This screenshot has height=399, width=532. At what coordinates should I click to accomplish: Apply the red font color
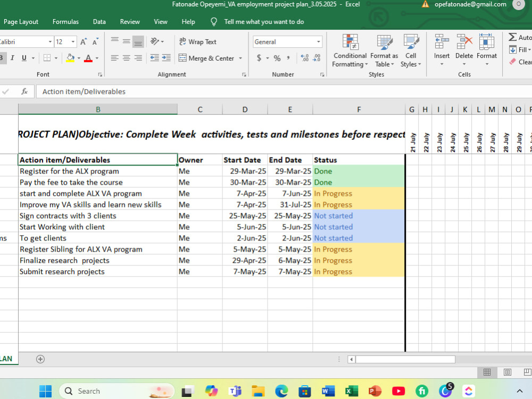pos(88,58)
